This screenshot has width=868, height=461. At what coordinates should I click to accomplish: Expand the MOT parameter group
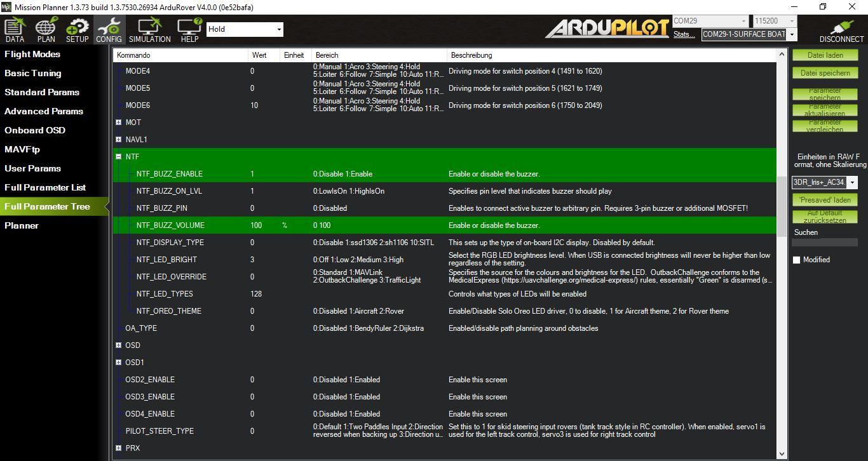coord(118,123)
